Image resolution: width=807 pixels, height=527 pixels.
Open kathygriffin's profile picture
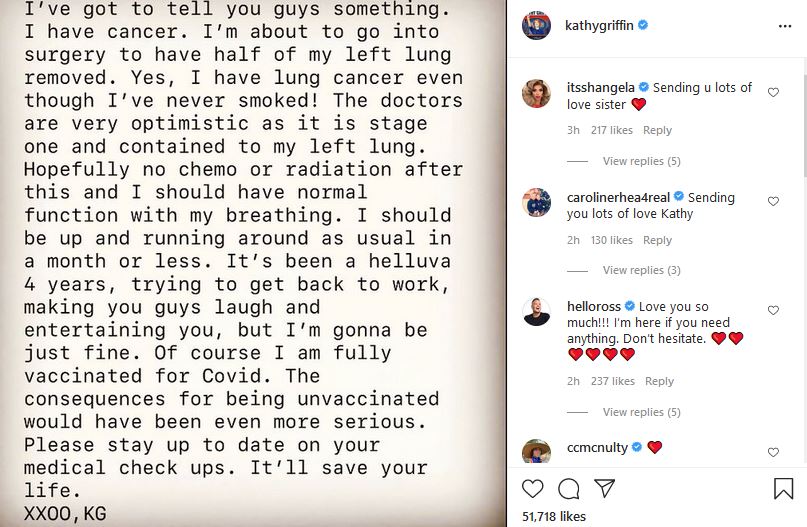tap(536, 25)
